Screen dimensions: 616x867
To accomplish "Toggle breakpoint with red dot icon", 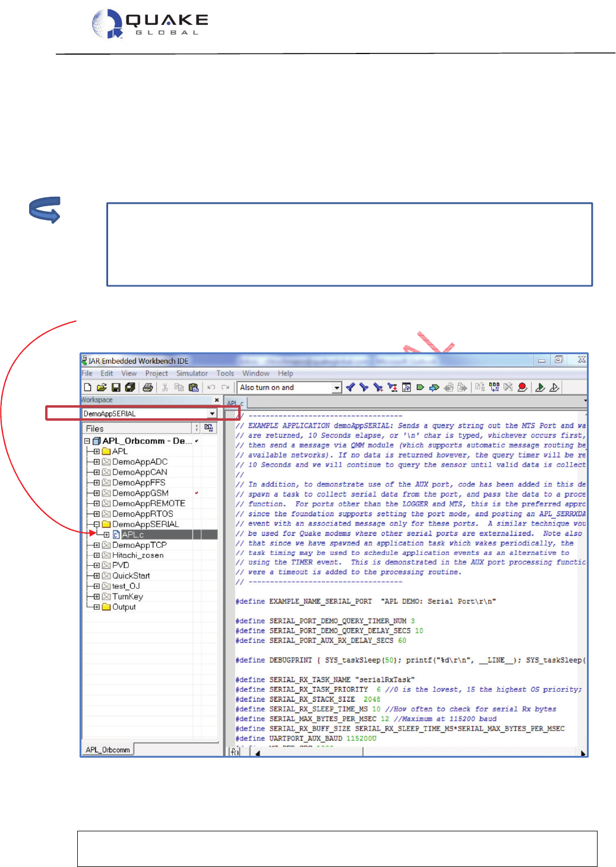I will coord(522,387).
